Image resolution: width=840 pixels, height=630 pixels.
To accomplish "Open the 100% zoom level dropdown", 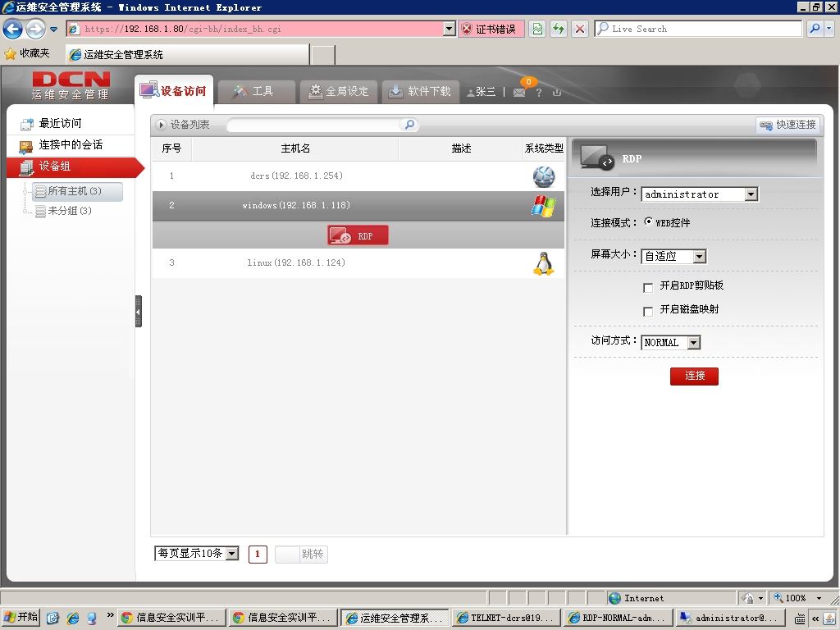I will point(819,598).
